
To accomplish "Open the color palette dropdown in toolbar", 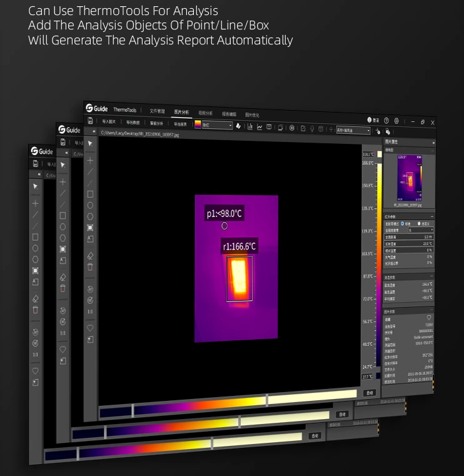I will pos(213,125).
